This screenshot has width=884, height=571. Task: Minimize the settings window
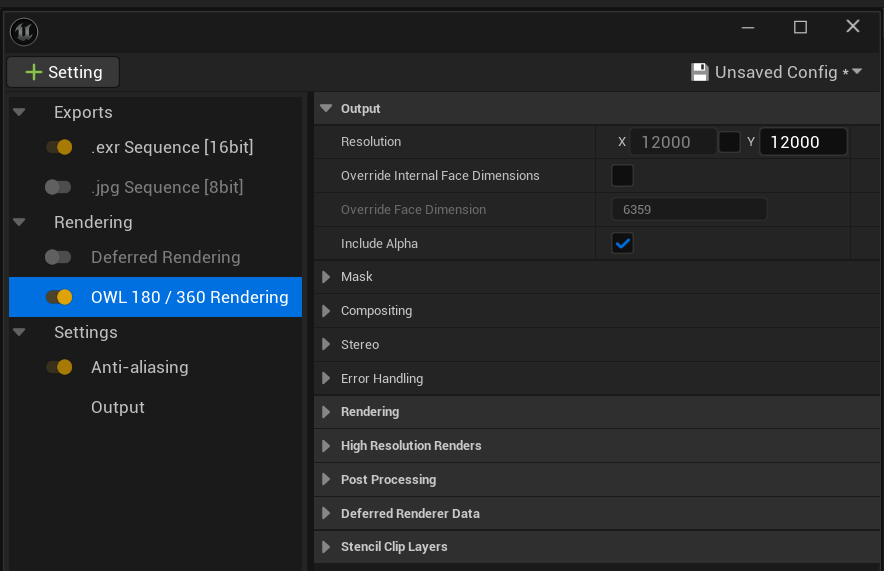tap(748, 27)
